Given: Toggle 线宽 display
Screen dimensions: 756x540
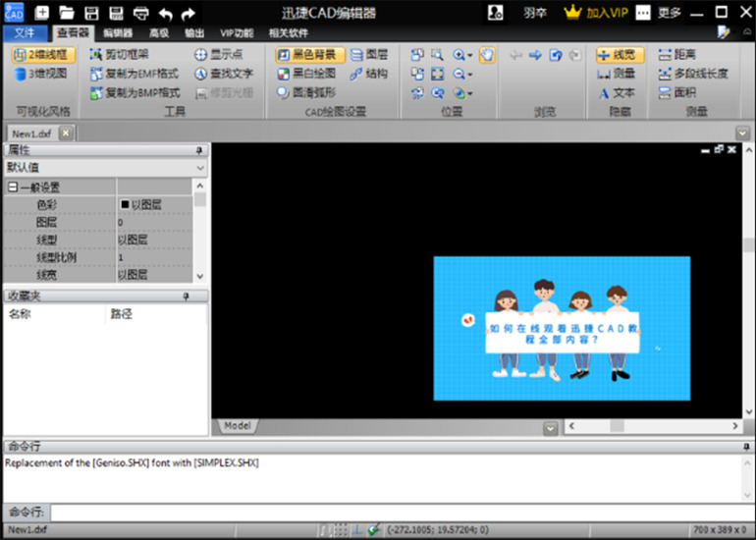Looking at the screenshot, I should pos(621,54).
